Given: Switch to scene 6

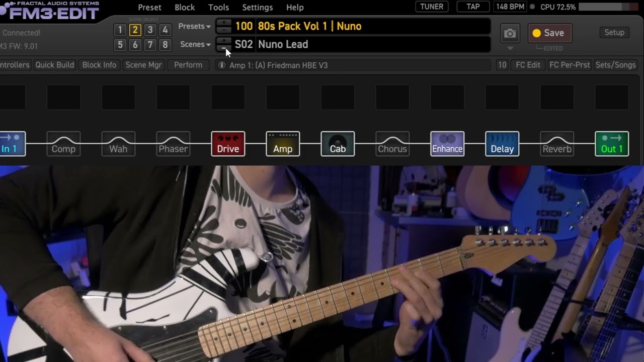Looking at the screenshot, I should (135, 45).
